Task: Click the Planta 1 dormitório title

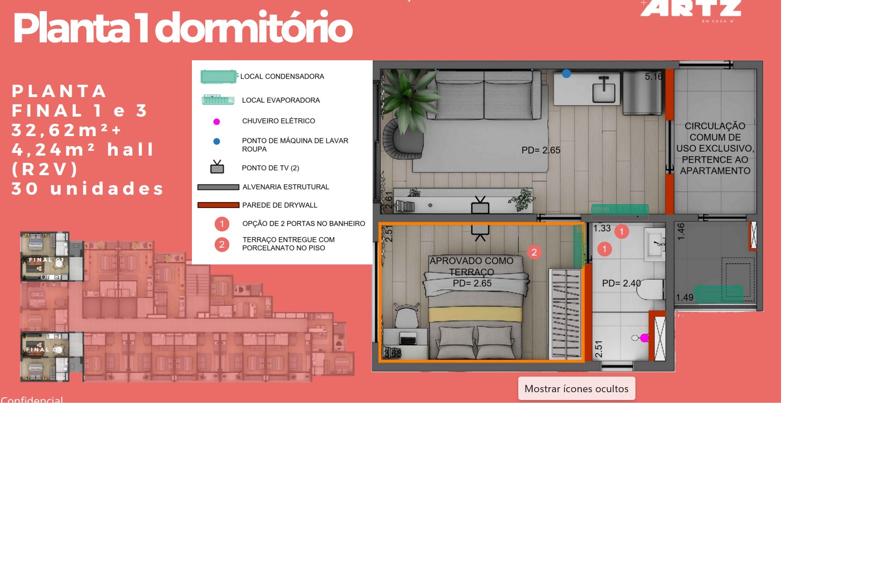Action: [x=182, y=28]
